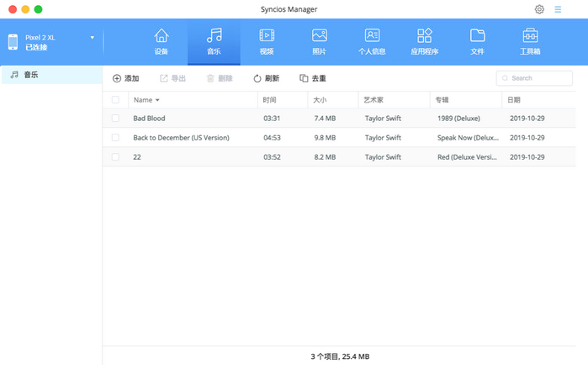This screenshot has width=588, height=369.
Task: Click the 04:53 duration cell
Action: coord(272,138)
